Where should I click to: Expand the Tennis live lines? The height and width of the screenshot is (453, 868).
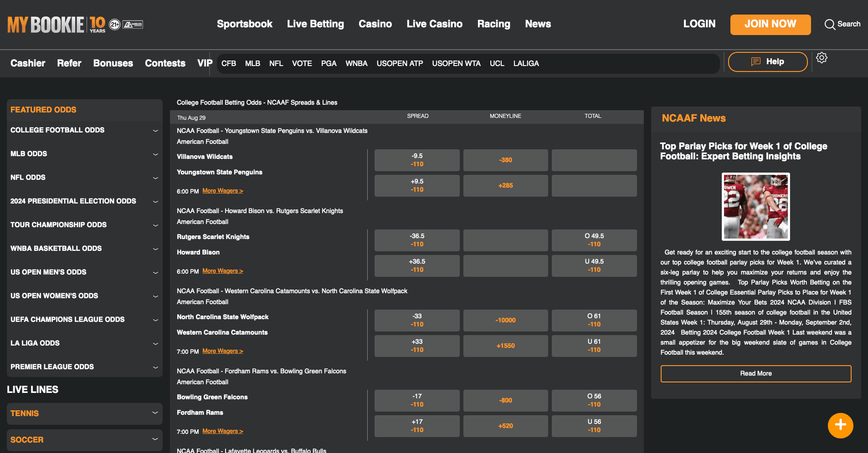(85, 413)
